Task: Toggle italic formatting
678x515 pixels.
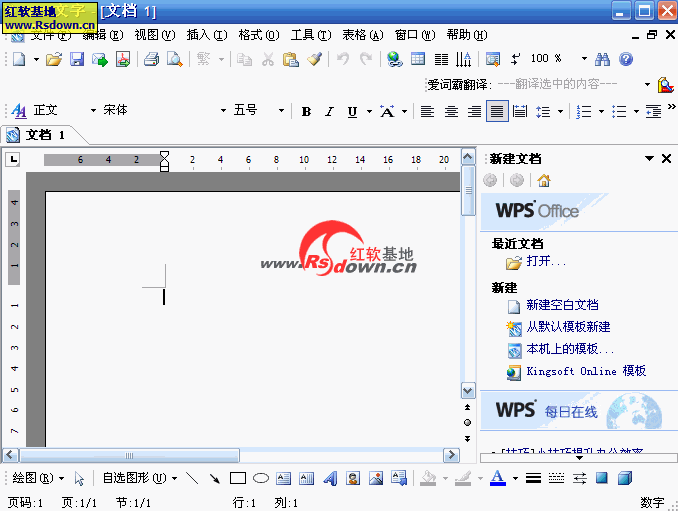Action: (x=329, y=112)
